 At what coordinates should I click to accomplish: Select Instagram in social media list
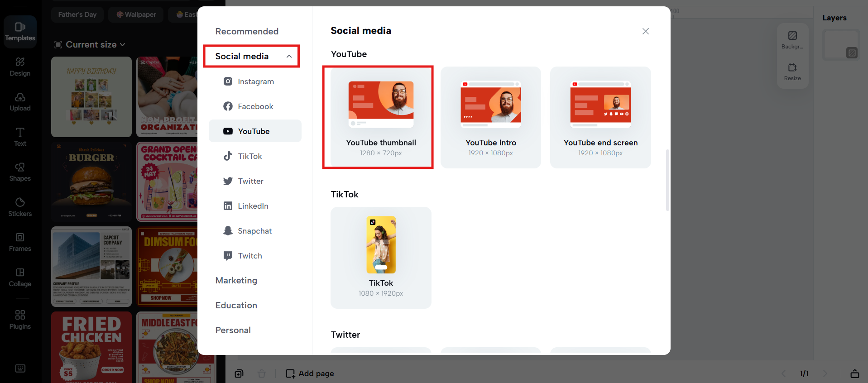pos(255,81)
